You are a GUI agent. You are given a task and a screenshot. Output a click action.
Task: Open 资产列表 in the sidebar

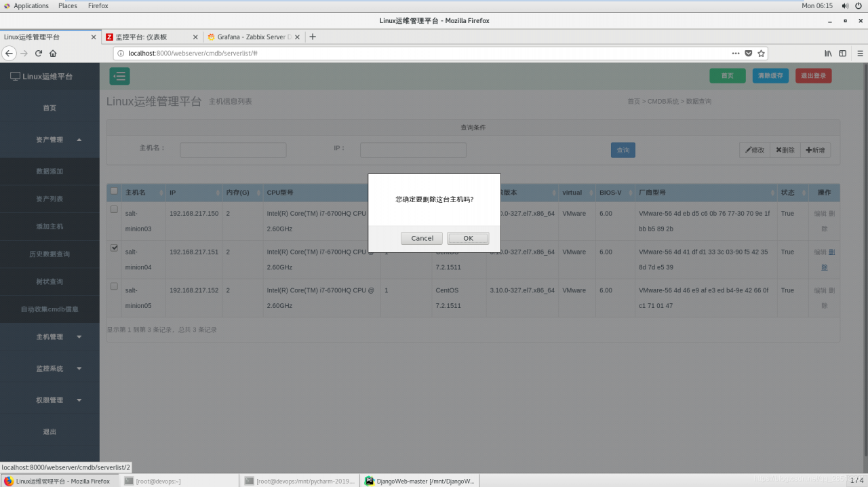click(50, 199)
